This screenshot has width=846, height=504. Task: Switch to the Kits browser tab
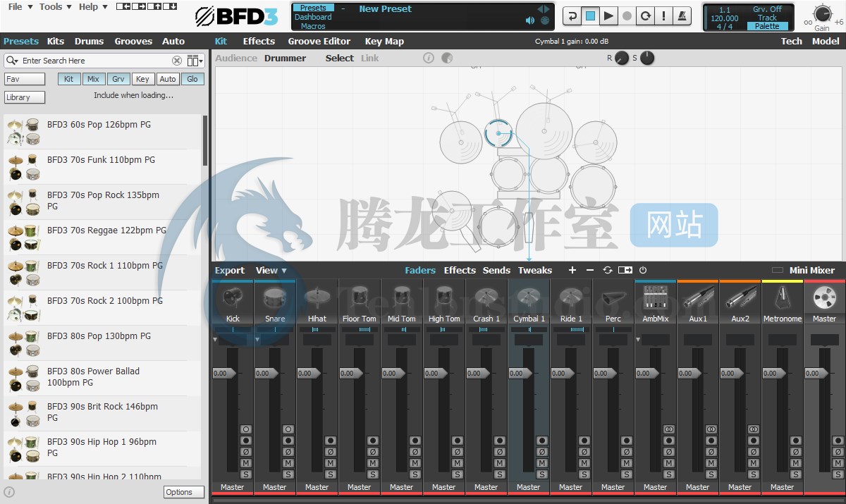click(x=55, y=41)
